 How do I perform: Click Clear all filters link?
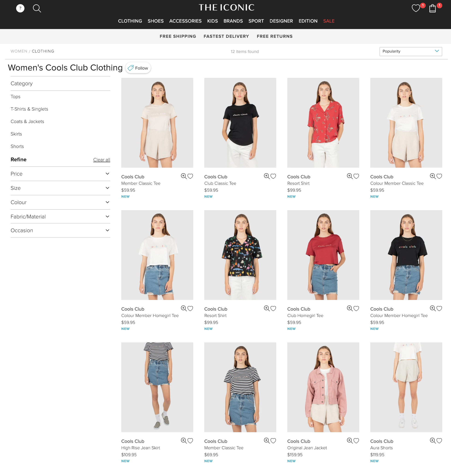pos(101,160)
